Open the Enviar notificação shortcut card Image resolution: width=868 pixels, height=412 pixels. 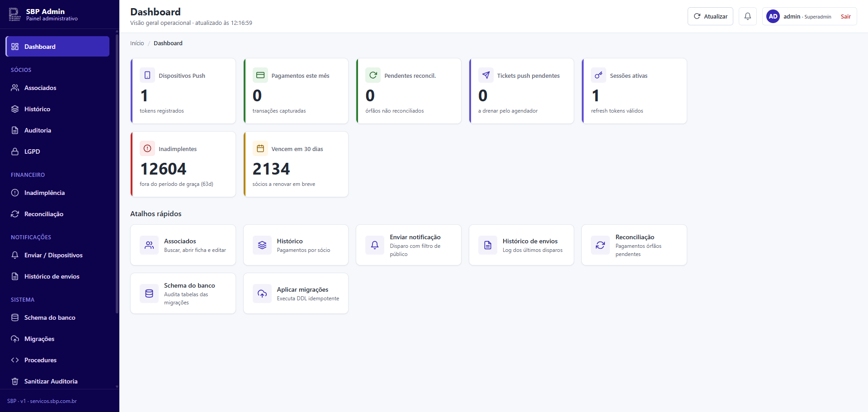tap(409, 245)
